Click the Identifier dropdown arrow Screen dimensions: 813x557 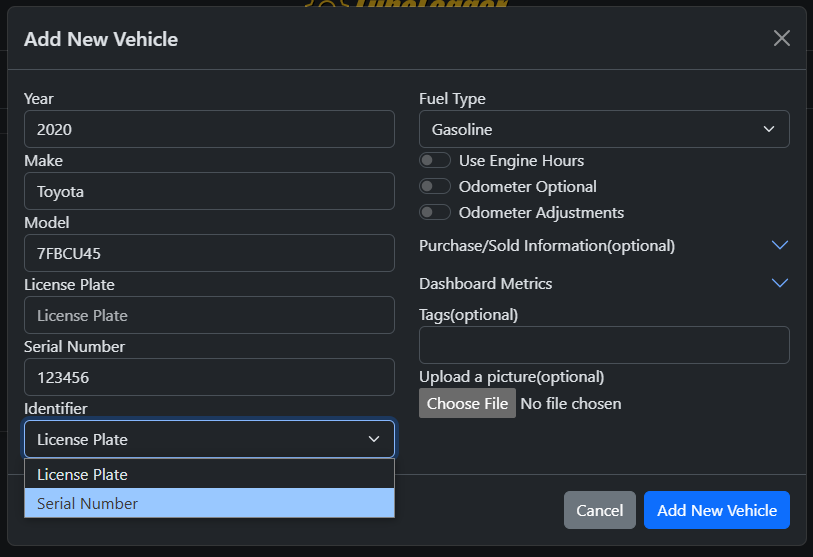(x=374, y=439)
